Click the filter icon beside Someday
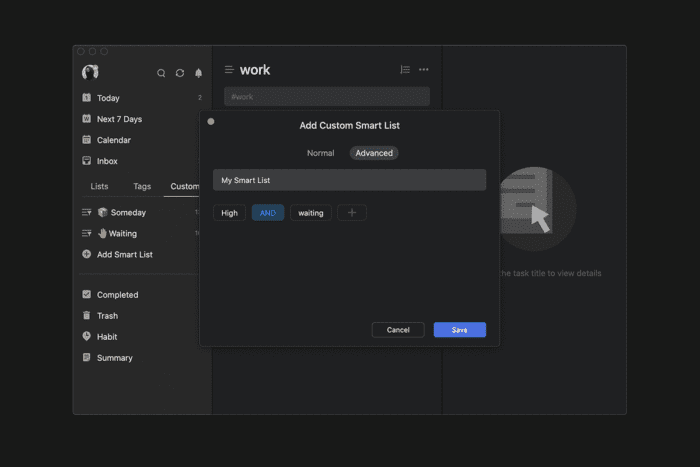 coord(87,212)
